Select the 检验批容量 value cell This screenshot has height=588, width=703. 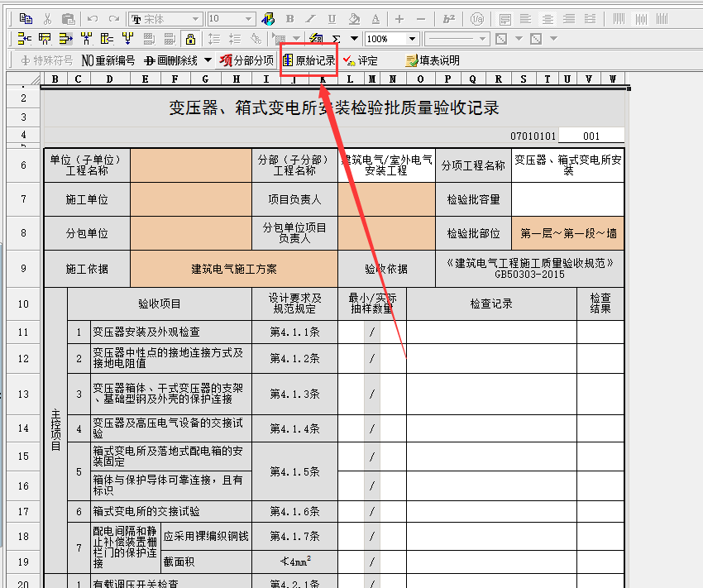point(567,199)
